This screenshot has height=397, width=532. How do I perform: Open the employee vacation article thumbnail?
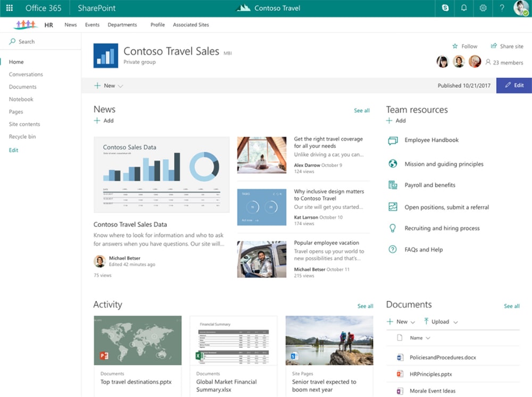[262, 259]
